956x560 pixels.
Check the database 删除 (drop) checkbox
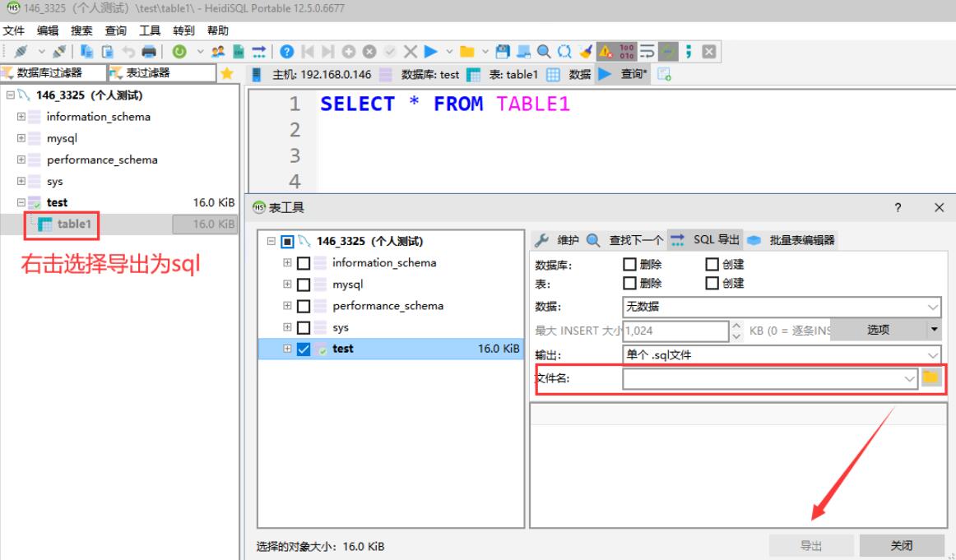pos(629,265)
